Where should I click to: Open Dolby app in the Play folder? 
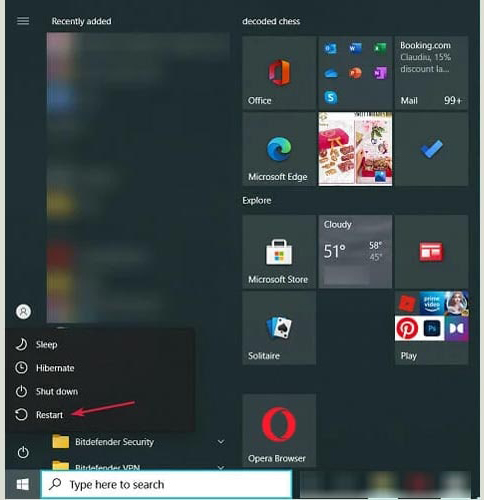coord(456,328)
